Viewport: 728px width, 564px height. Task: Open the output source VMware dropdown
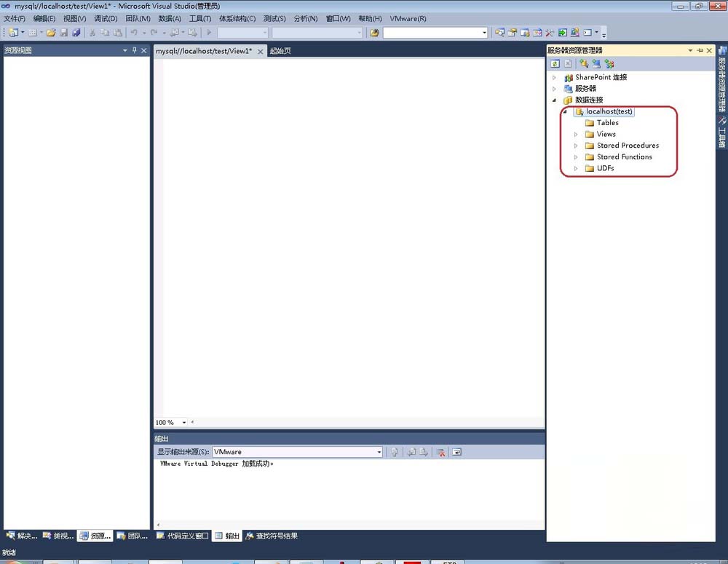pos(379,452)
